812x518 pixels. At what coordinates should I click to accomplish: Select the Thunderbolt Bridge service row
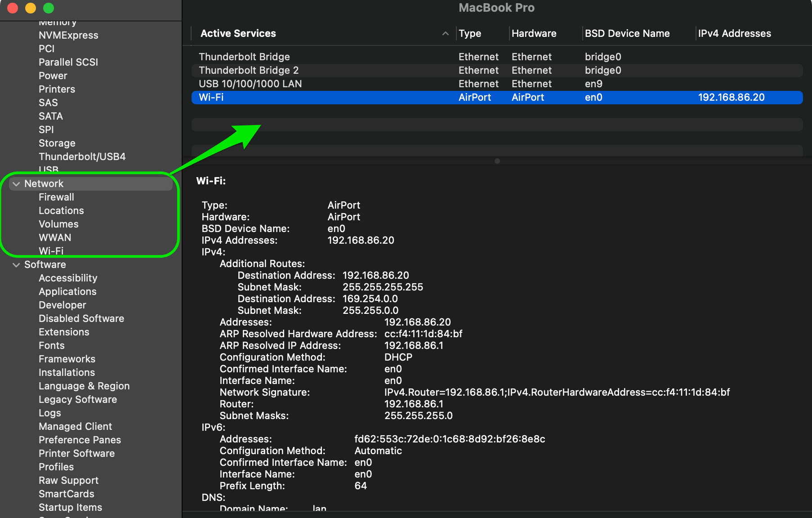click(x=244, y=57)
